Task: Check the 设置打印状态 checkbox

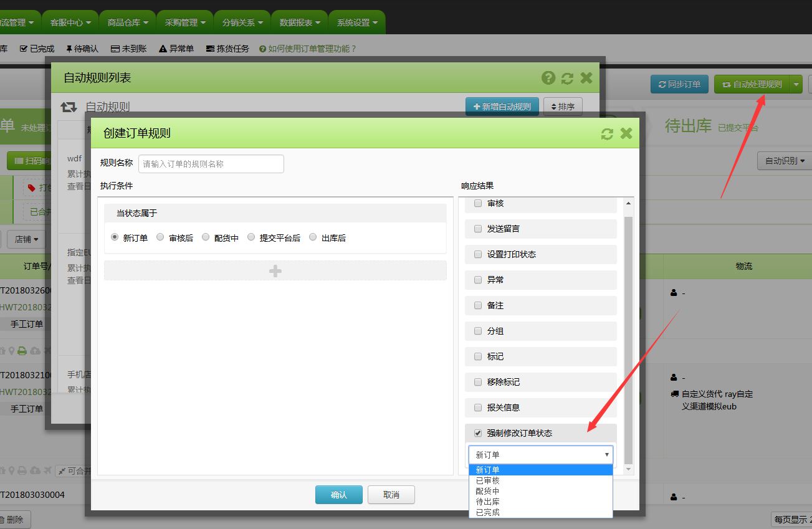Action: (x=478, y=254)
